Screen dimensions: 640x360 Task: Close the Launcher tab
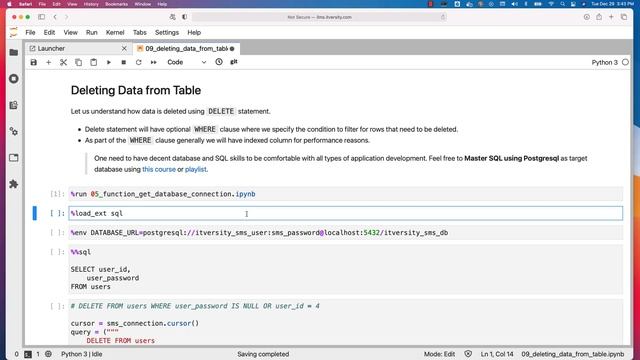[124, 49]
